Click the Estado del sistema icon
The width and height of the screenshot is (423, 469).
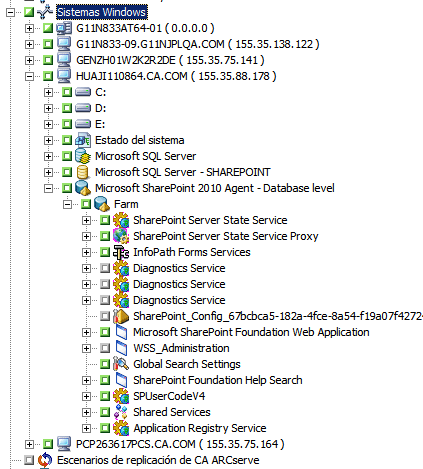83,140
